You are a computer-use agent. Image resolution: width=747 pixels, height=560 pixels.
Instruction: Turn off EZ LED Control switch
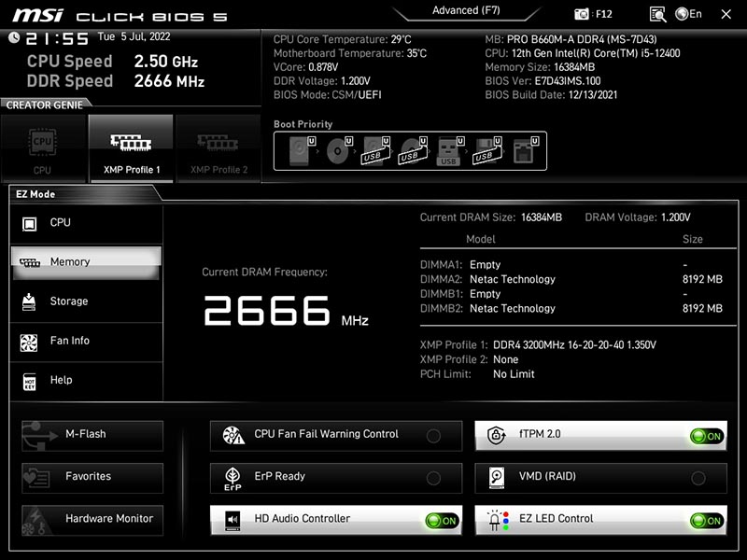click(x=707, y=521)
